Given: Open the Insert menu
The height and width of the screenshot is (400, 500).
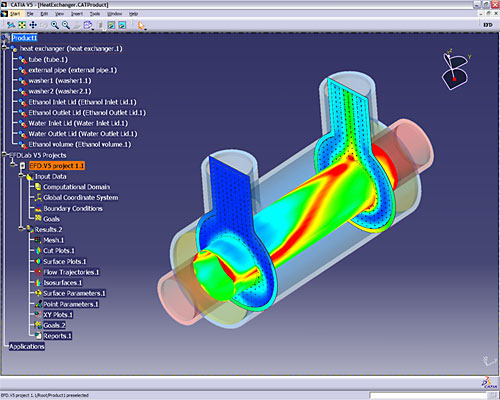Looking at the screenshot, I should point(77,14).
